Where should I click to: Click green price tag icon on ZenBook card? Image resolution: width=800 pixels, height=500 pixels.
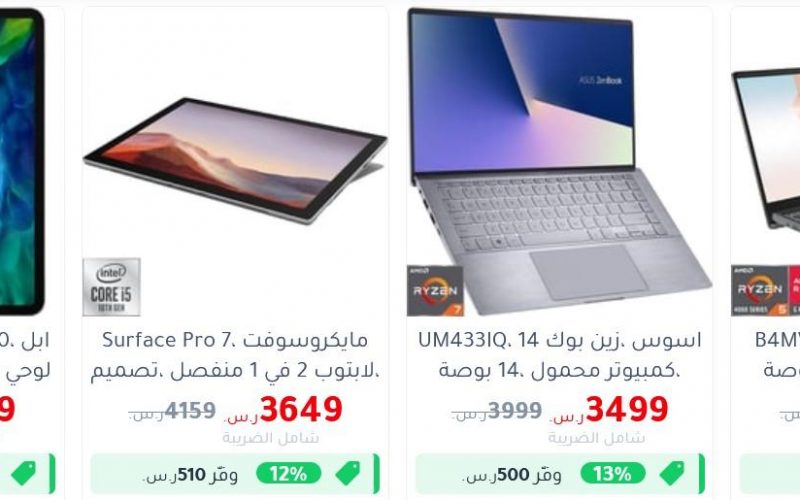tap(672, 473)
